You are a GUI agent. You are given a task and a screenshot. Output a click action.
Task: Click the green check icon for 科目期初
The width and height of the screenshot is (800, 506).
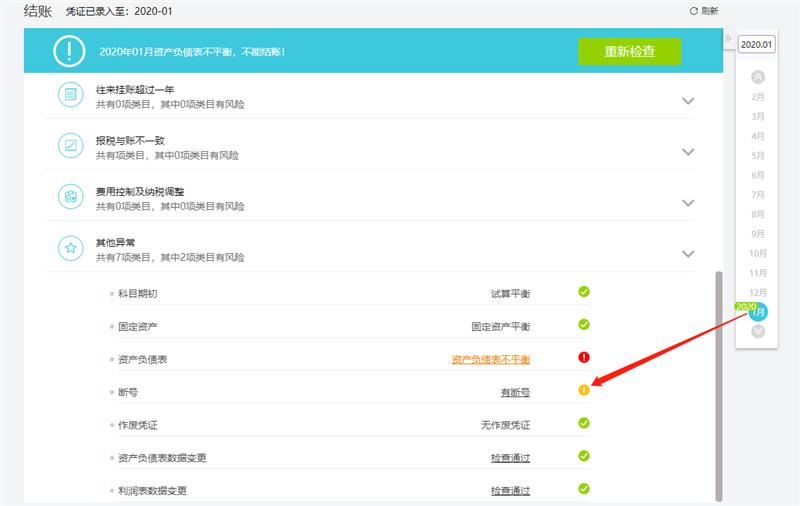584,292
